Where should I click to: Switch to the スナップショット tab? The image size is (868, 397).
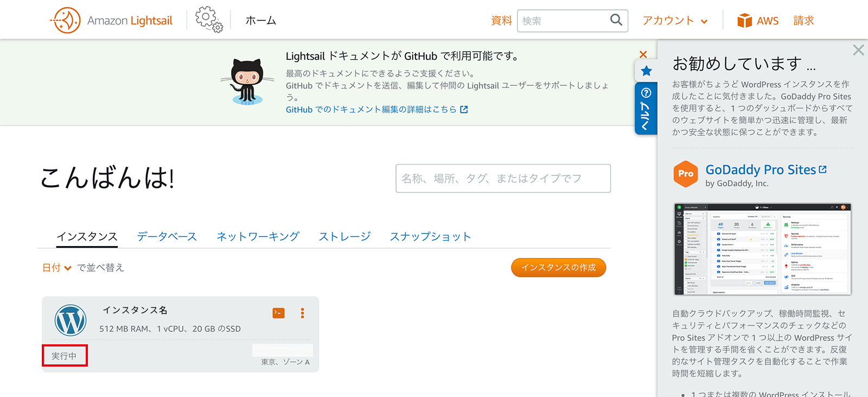(430, 236)
